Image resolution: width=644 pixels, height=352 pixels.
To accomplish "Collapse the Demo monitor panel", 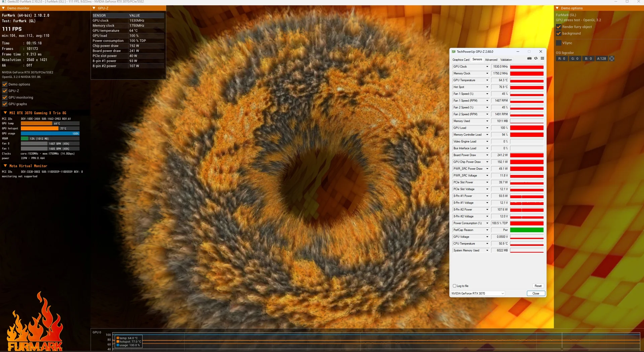I will click(3, 8).
